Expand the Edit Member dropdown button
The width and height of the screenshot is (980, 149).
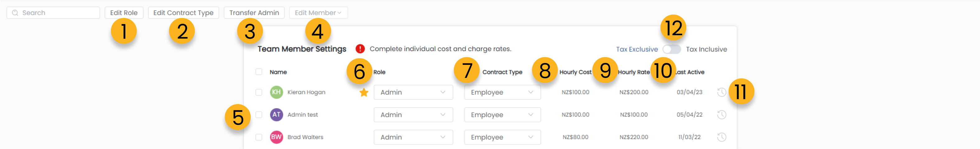coord(318,12)
